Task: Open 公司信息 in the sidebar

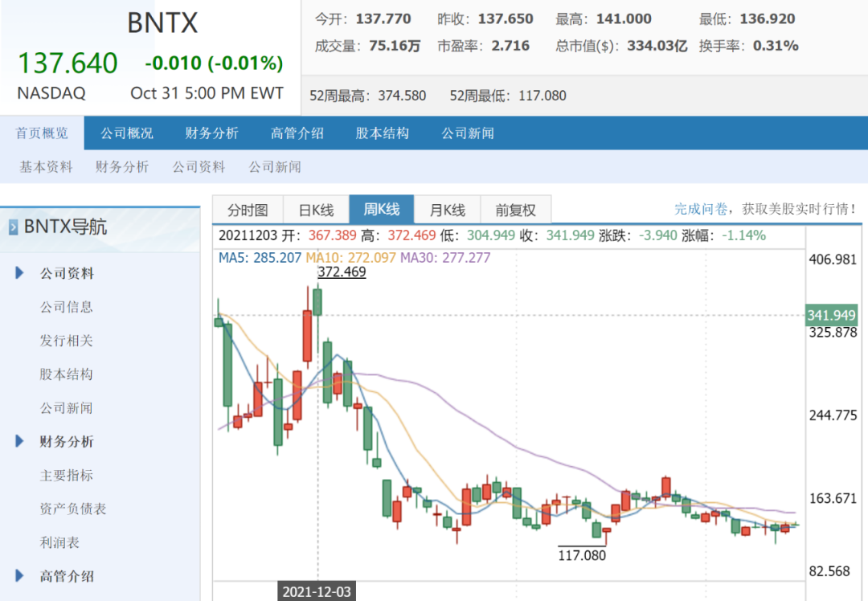Action: 67,307
